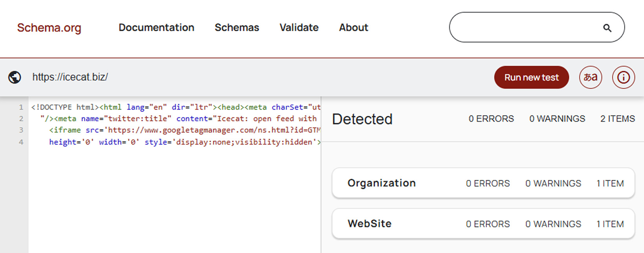This screenshot has height=253, width=644.
Task: Click the googletagmanager iframe code line
Action: click(x=185, y=130)
